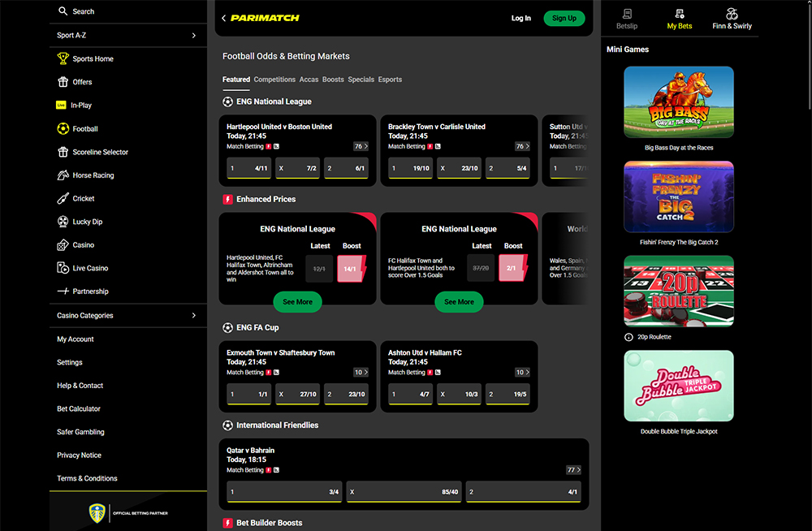Click the Sports Home trophy icon
Viewport: 812px width, 531px height.
pyautogui.click(x=63, y=58)
